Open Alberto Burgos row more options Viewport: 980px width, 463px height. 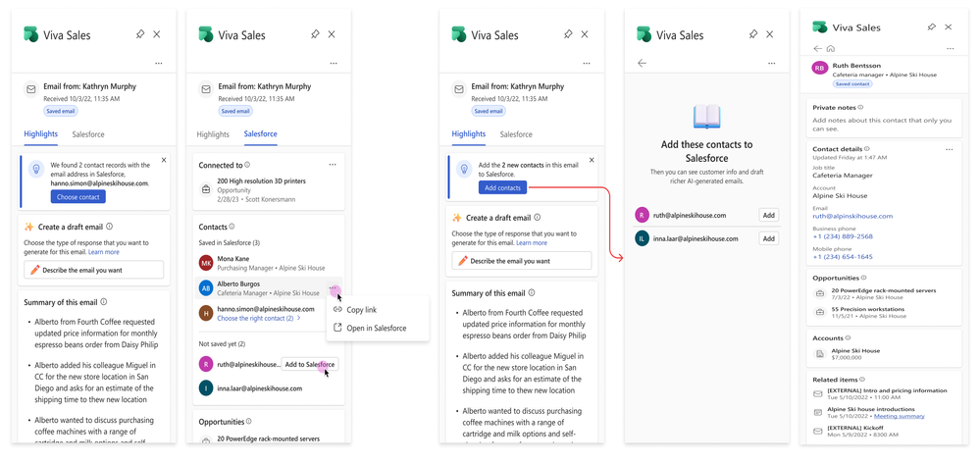pos(334,288)
